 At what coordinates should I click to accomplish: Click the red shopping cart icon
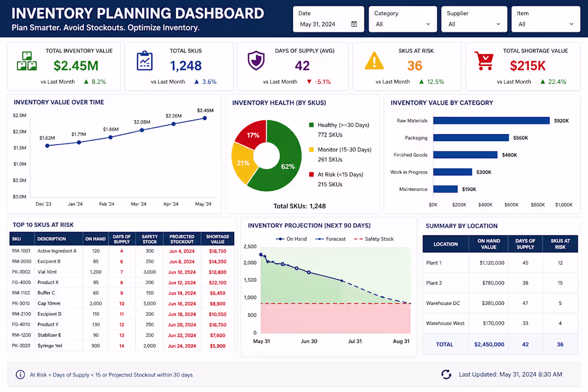(484, 61)
